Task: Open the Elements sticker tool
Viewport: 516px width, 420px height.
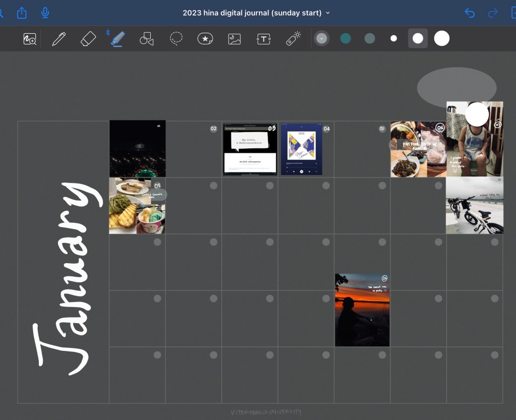Action: [x=205, y=39]
